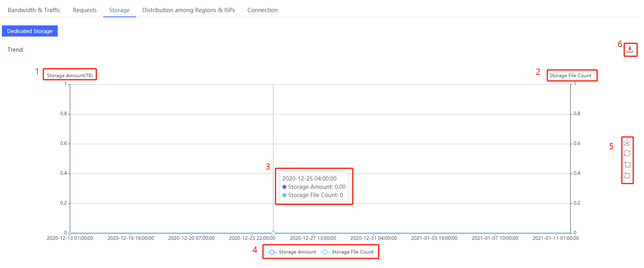Toggle the Storage File Count legend series
The image size is (644, 268).
tap(347, 252)
